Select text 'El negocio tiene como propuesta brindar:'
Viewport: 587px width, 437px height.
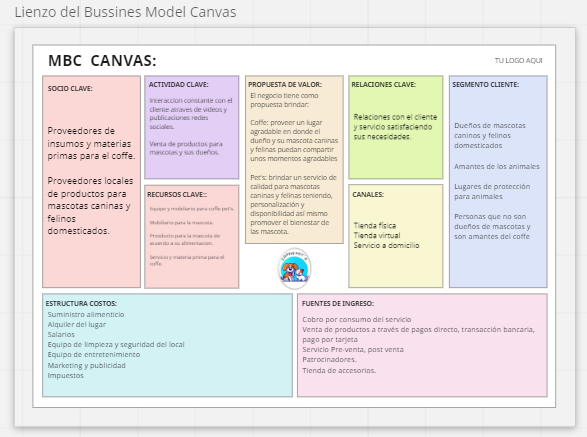[284, 100]
